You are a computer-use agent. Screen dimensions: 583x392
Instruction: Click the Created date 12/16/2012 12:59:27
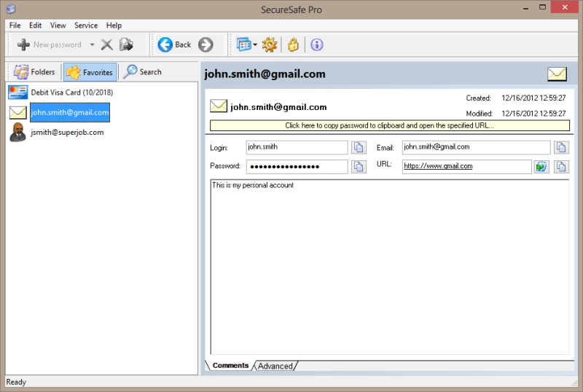pyautogui.click(x=533, y=98)
